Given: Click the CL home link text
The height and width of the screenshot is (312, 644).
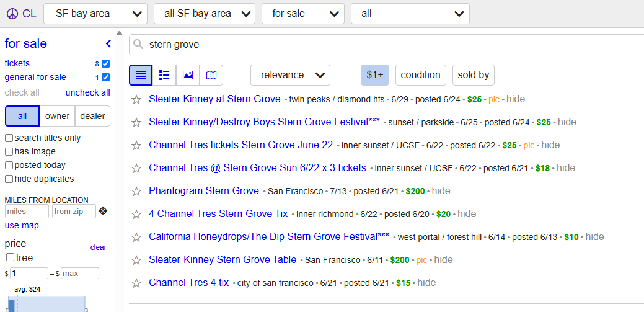Looking at the screenshot, I should 29,14.
